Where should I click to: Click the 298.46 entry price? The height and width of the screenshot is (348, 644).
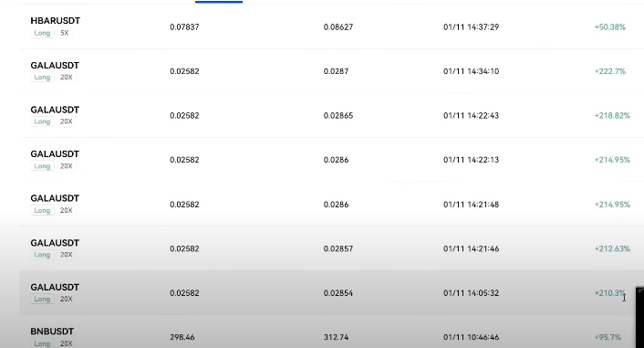[x=182, y=337]
